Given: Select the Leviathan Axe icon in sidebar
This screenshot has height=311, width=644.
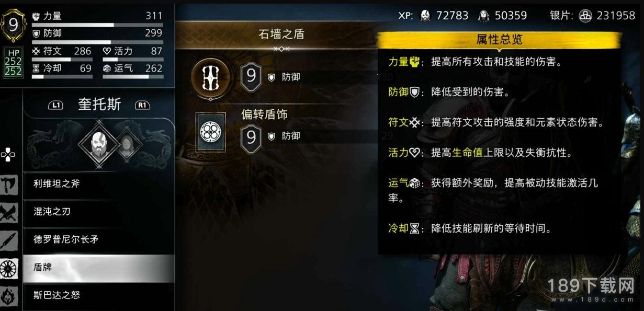Looking at the screenshot, I should tap(9, 184).
